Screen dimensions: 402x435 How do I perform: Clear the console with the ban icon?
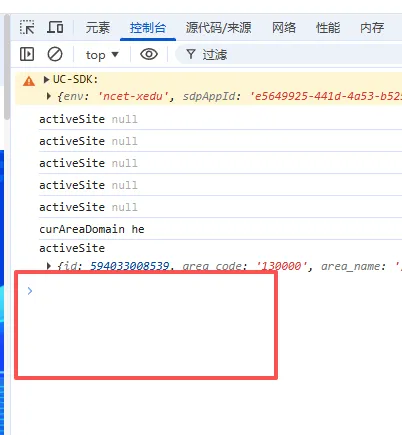[55, 54]
